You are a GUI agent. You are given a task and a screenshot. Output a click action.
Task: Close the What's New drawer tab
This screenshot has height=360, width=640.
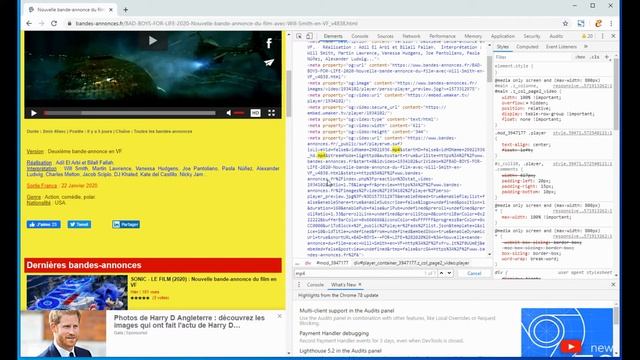coord(360,284)
